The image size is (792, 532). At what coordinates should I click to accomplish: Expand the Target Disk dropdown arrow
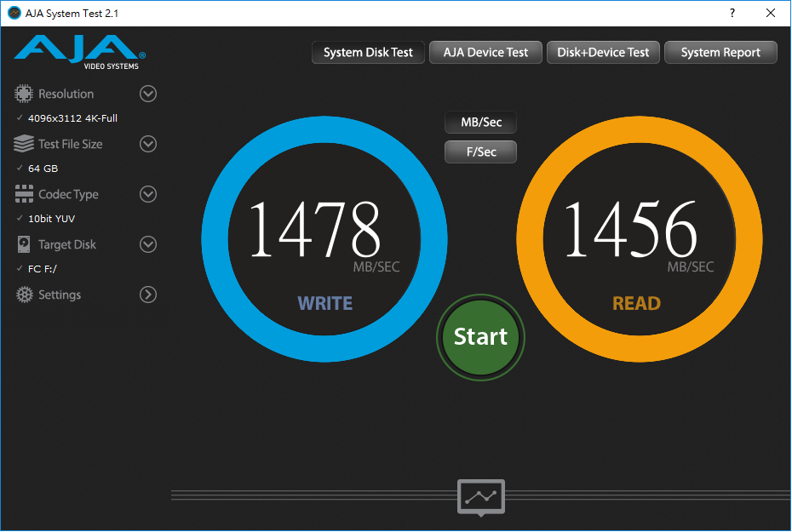(x=148, y=244)
